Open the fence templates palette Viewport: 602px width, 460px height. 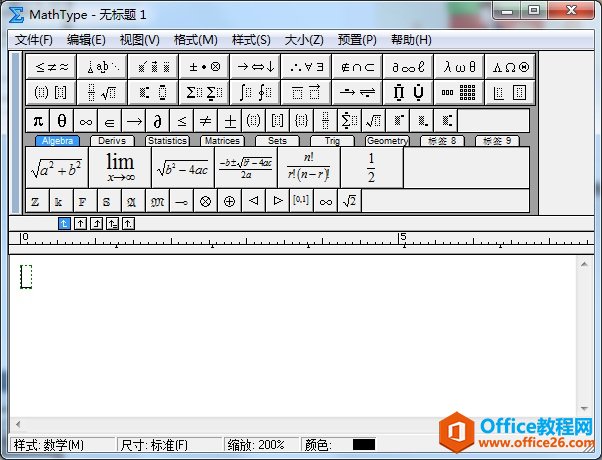tap(51, 93)
